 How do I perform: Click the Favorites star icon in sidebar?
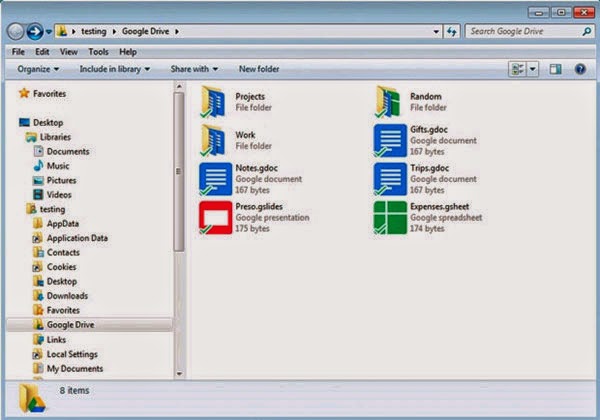click(24, 93)
